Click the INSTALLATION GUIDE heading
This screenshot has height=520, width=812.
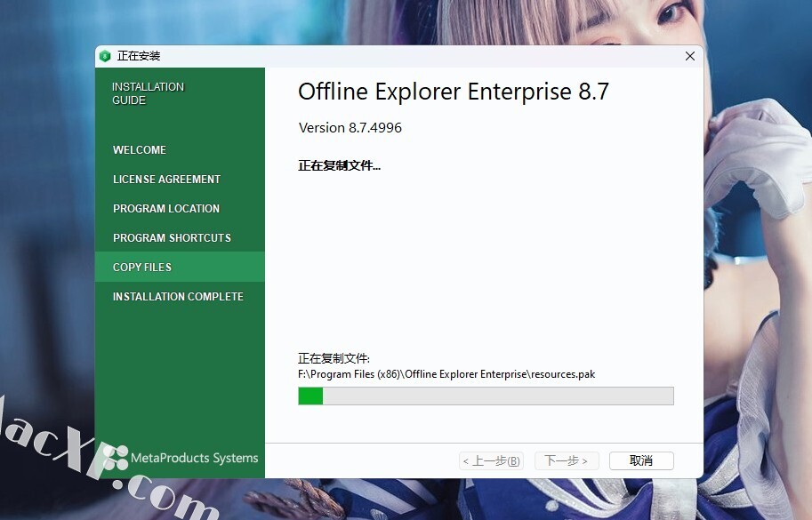(149, 93)
